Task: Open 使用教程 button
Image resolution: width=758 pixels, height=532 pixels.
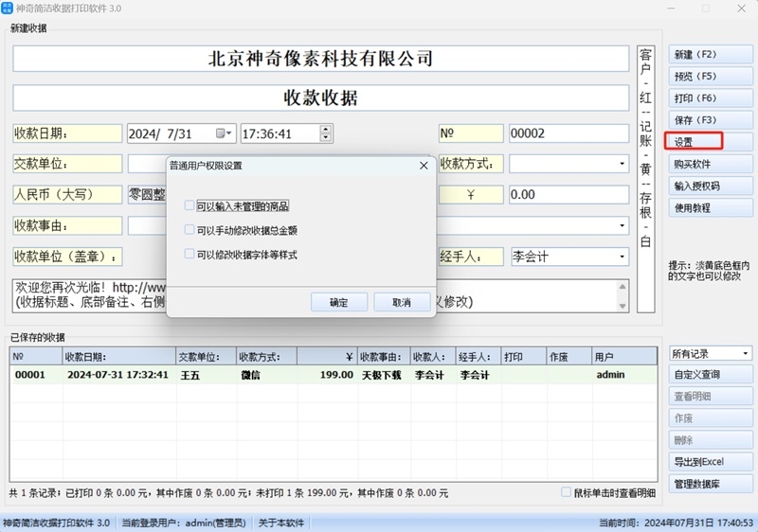Action: pyautogui.click(x=711, y=208)
